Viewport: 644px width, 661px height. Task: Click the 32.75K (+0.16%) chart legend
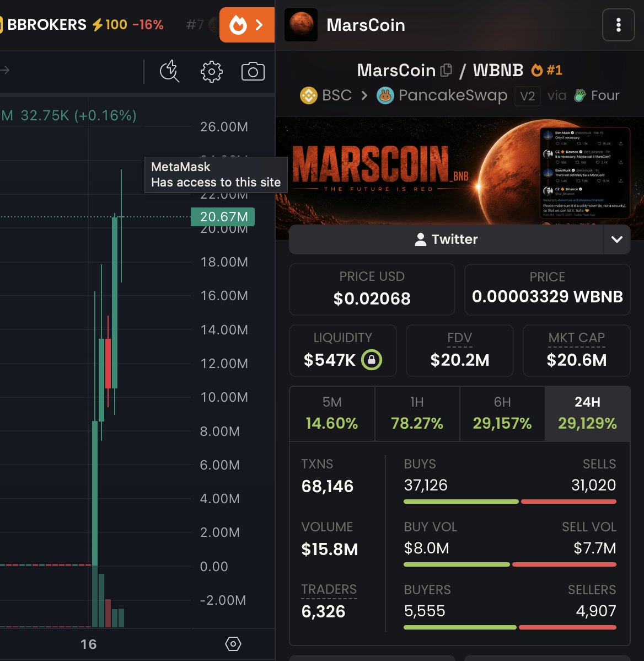tap(78, 115)
